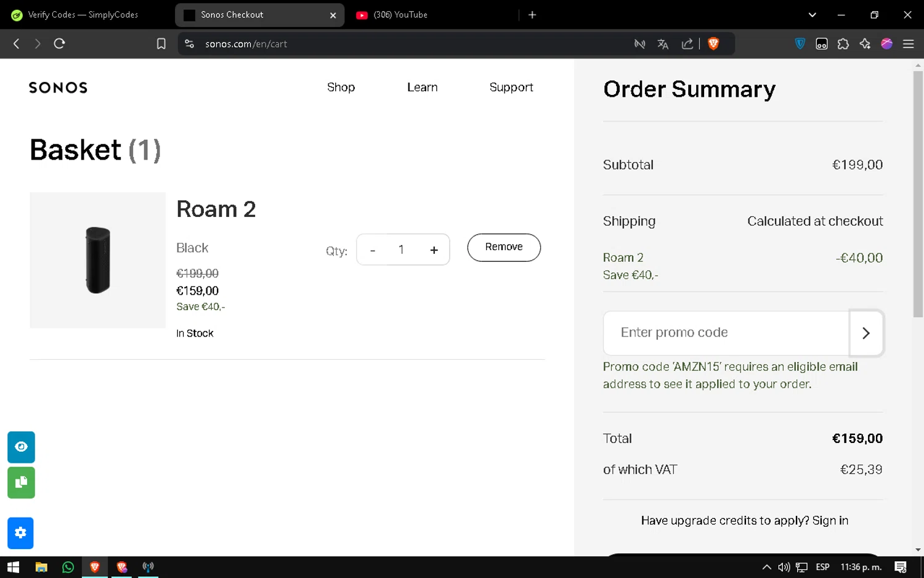Image resolution: width=924 pixels, height=578 pixels.
Task: Go back with the browser back arrow
Action: [17, 44]
